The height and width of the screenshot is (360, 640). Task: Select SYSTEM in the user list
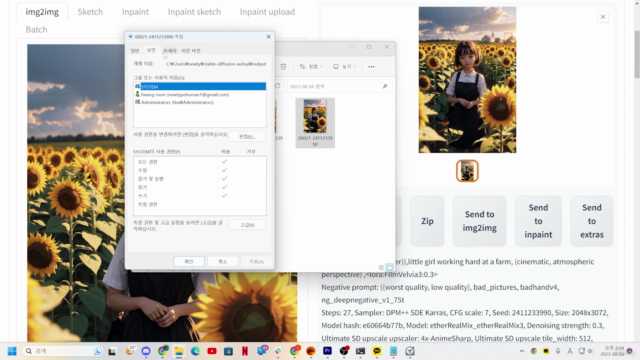[x=200, y=87]
